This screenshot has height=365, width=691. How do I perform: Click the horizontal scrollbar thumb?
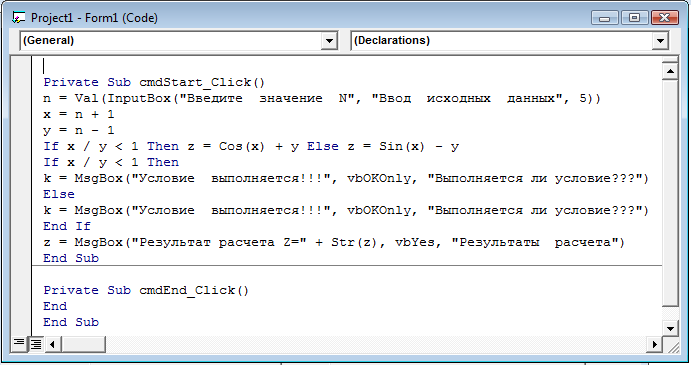[83, 344]
